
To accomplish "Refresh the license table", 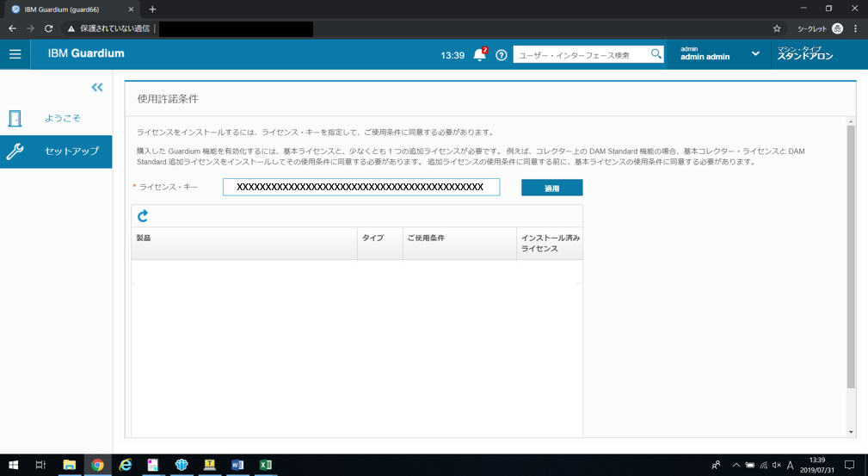I will pos(143,215).
